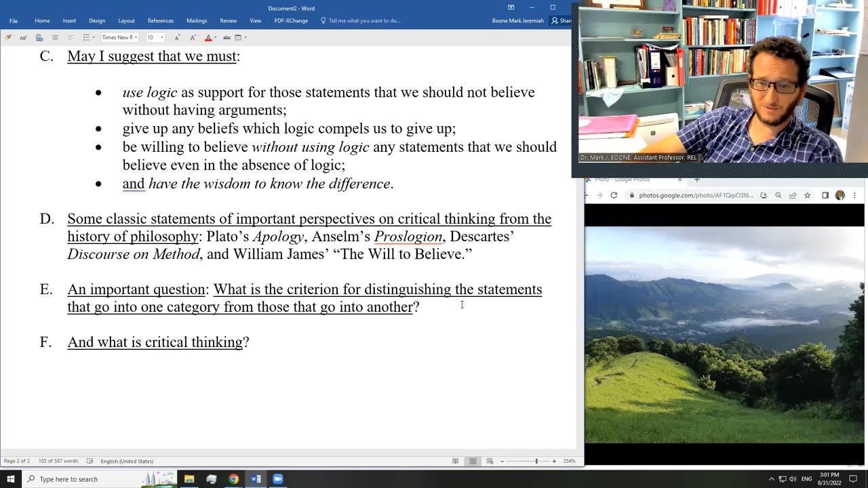The image size is (868, 488).
Task: Open the File menu
Action: (x=14, y=20)
